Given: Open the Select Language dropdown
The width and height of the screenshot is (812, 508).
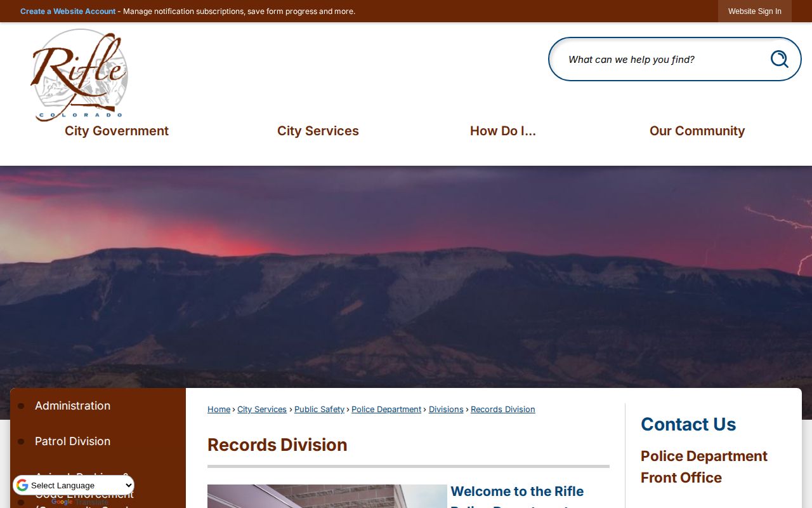Looking at the screenshot, I should [74, 486].
